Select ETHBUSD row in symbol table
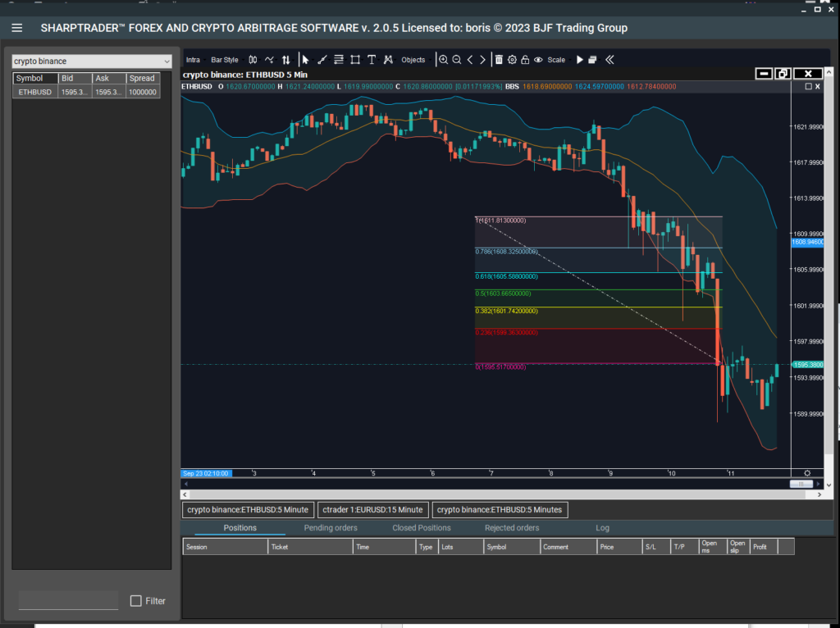 click(x=86, y=92)
